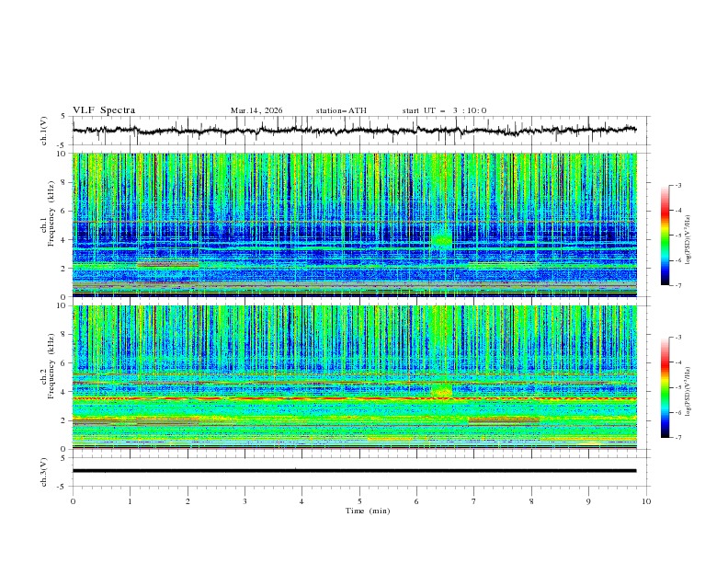Viewport: 728px width, 563px height.
Task: Click time axis tick label "2"
Action: coord(188,501)
